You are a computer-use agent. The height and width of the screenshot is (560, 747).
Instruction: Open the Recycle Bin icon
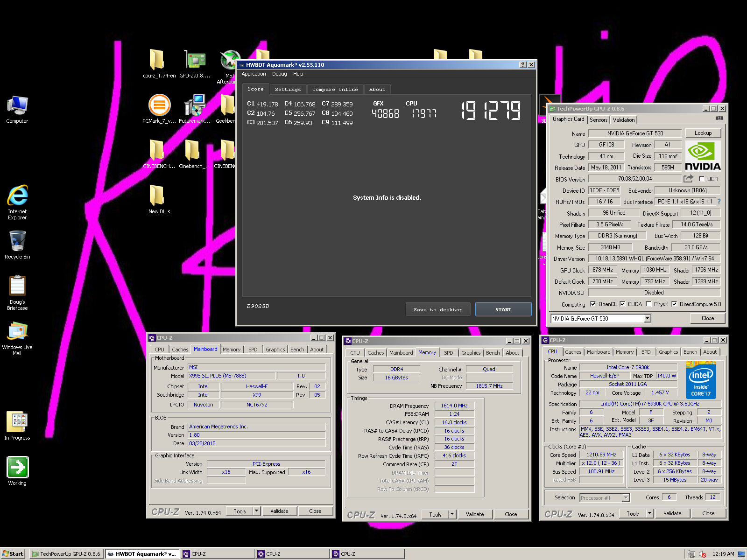click(x=17, y=245)
